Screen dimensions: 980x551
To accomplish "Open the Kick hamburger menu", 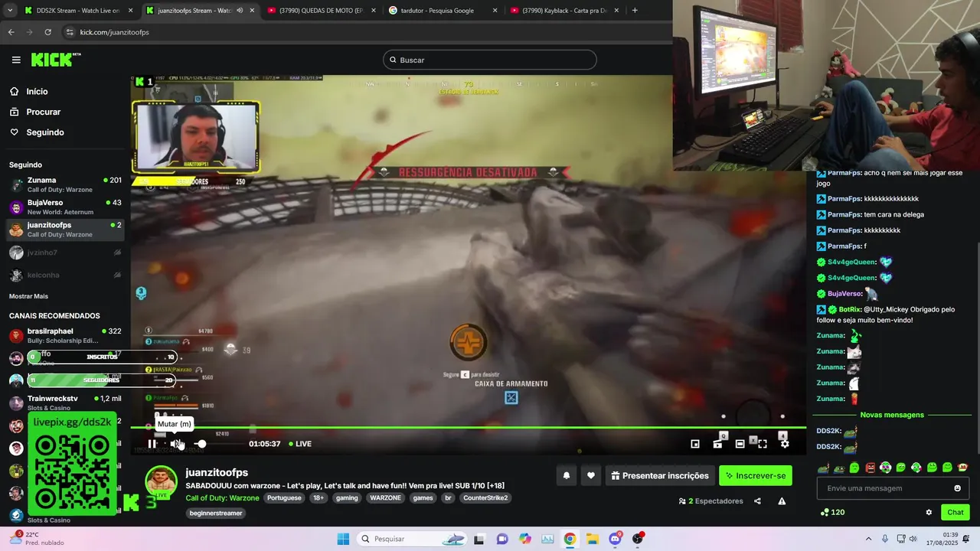I will tap(16, 60).
